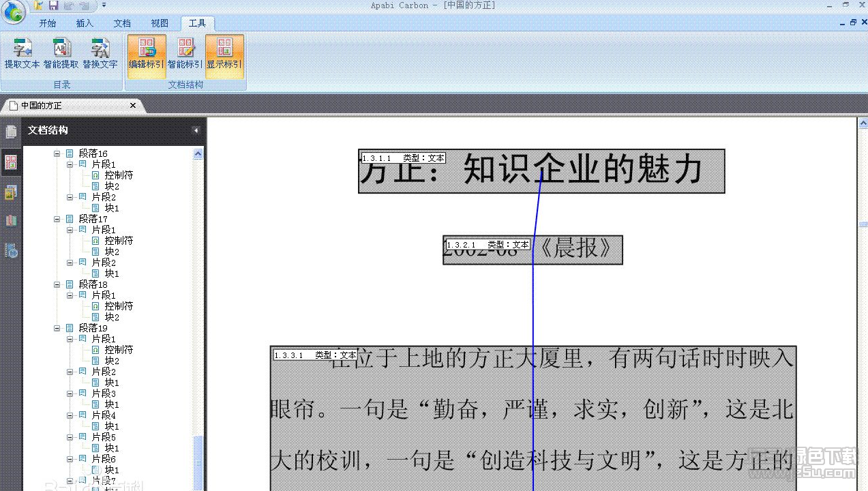
Task: Collapse the 段落16 tree node
Action: [x=57, y=153]
